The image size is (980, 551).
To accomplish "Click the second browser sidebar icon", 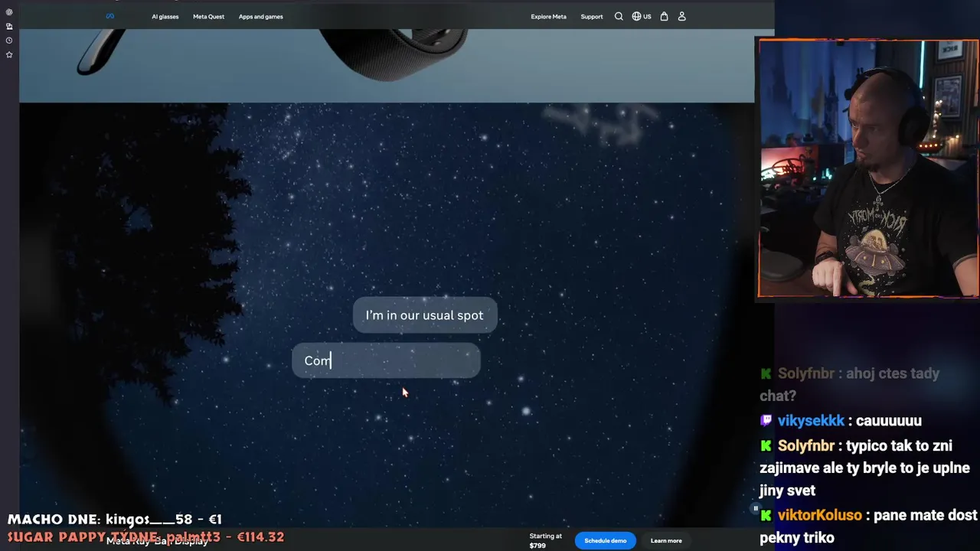I will point(9,26).
